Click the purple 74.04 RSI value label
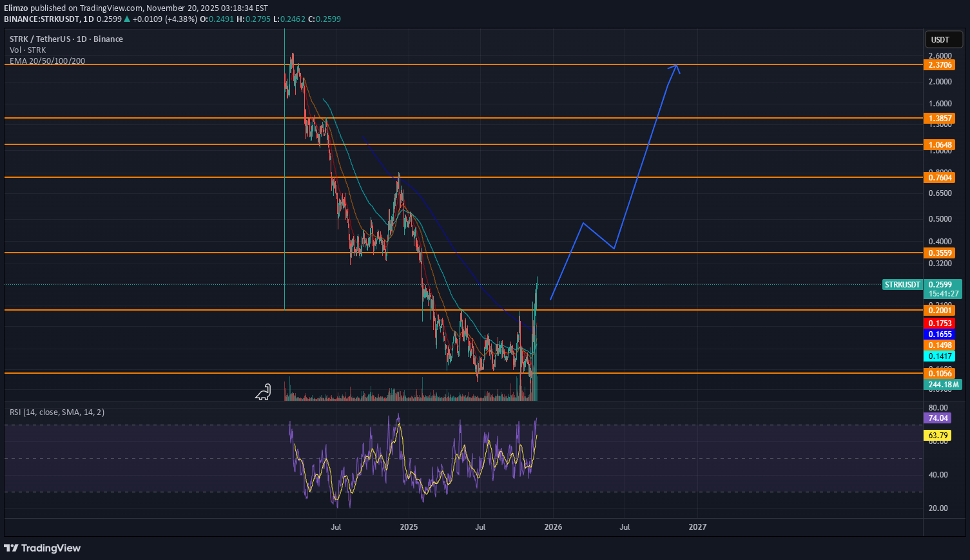 point(937,418)
